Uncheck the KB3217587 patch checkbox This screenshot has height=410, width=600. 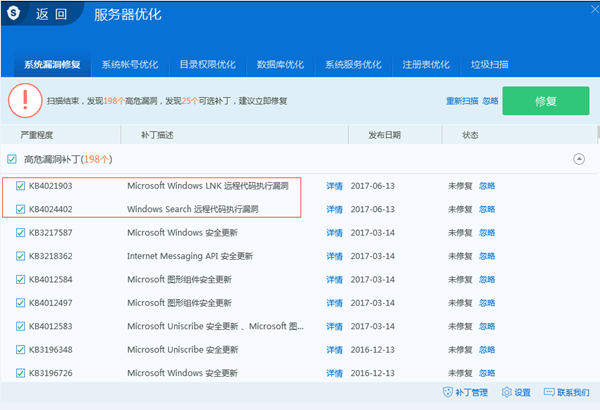(x=20, y=232)
